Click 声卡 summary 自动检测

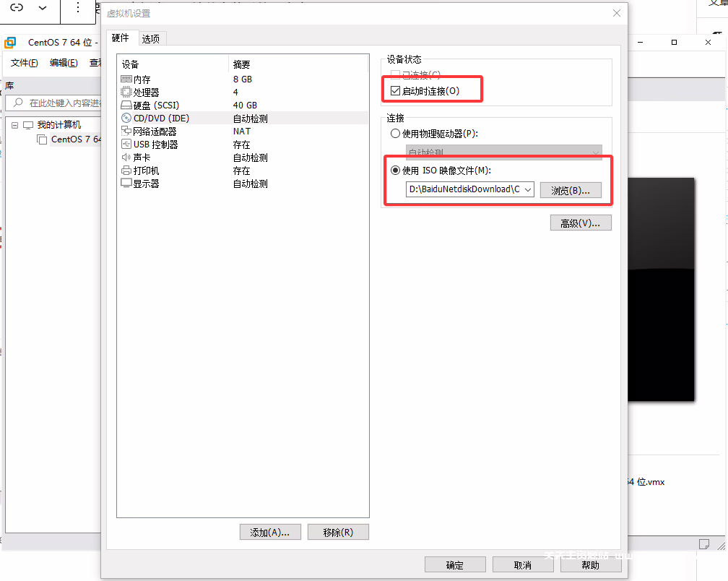(250, 158)
